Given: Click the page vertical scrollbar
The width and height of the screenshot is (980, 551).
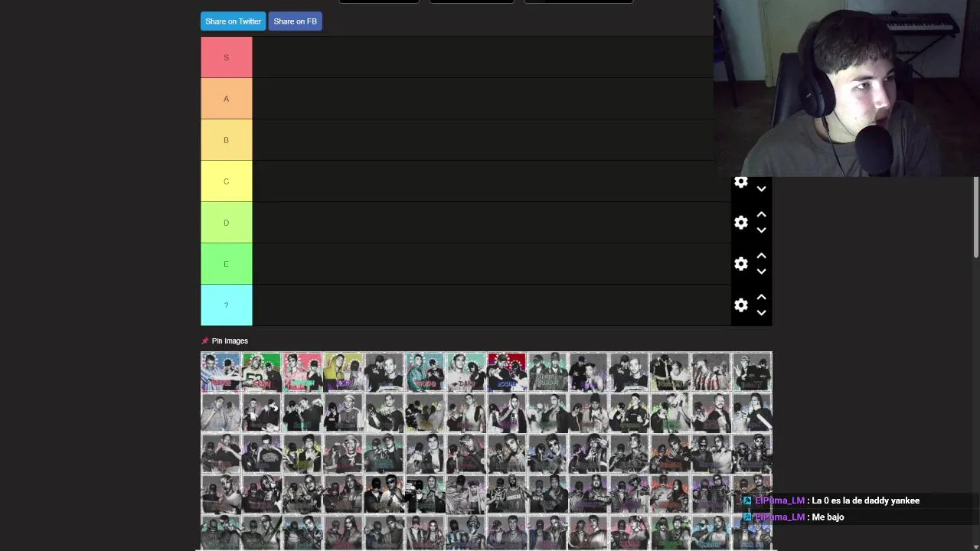Looking at the screenshot, I should [x=976, y=218].
